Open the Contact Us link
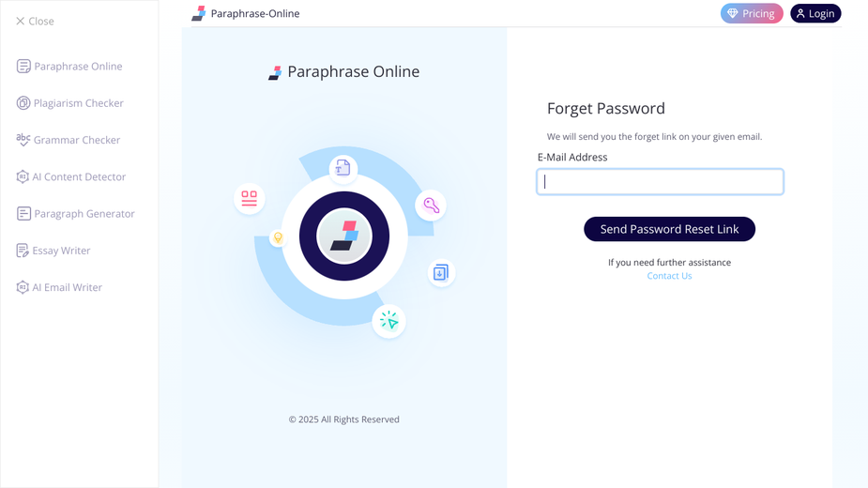The width and height of the screenshot is (868, 488). pyautogui.click(x=669, y=276)
